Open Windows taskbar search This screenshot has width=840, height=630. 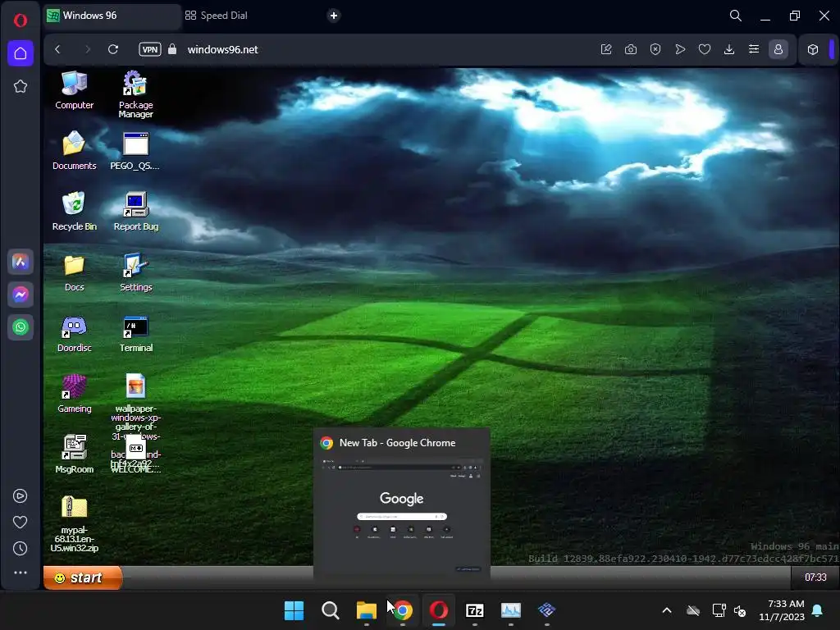(331, 610)
